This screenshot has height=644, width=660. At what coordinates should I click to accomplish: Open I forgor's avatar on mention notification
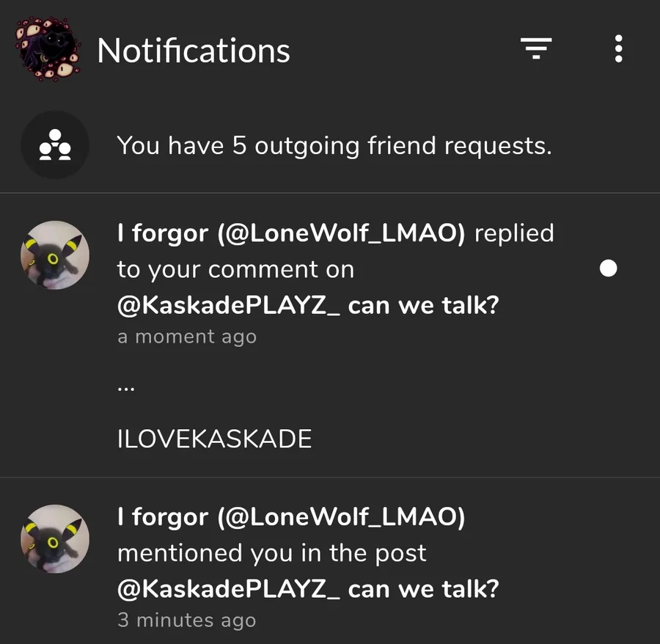(x=55, y=539)
